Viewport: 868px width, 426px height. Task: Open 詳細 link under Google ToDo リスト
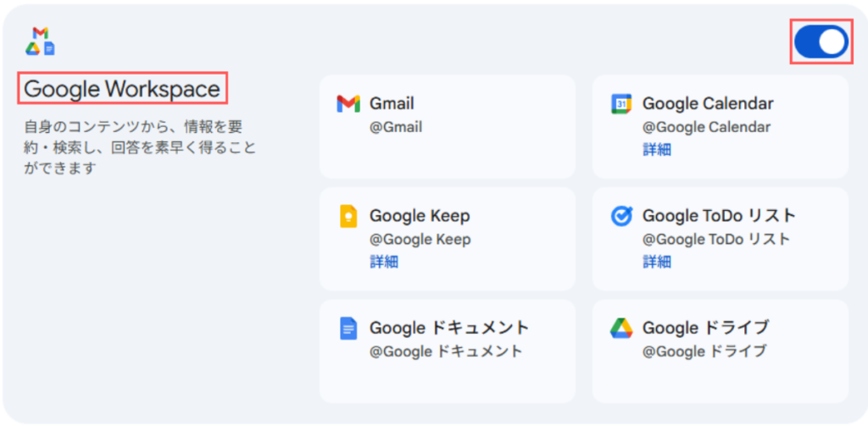656,262
